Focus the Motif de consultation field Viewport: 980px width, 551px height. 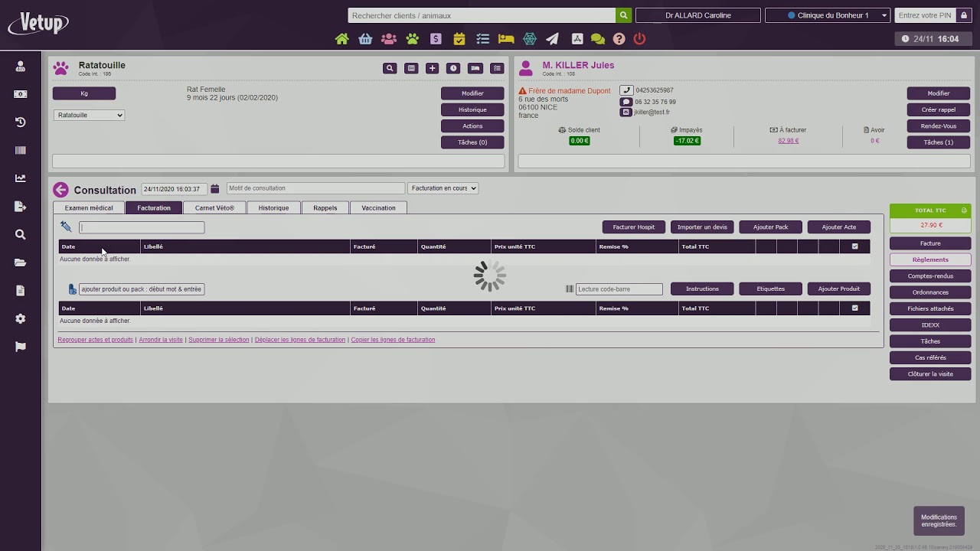[x=315, y=188]
